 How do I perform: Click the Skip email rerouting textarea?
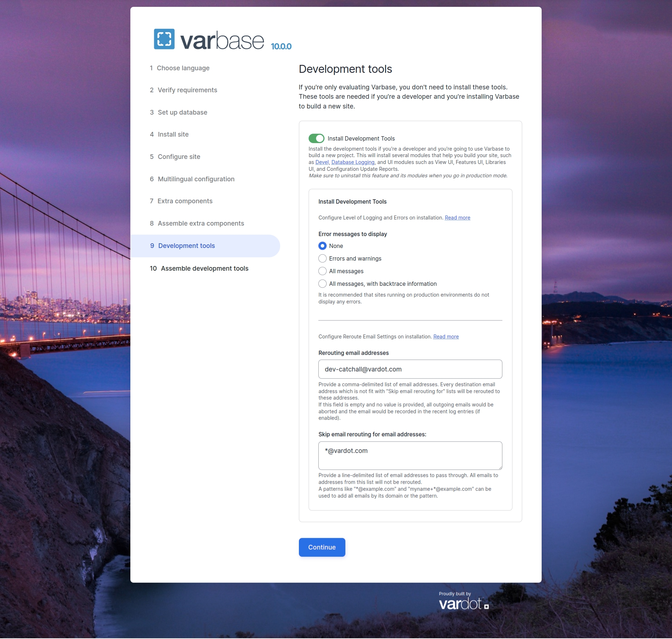[x=410, y=455]
